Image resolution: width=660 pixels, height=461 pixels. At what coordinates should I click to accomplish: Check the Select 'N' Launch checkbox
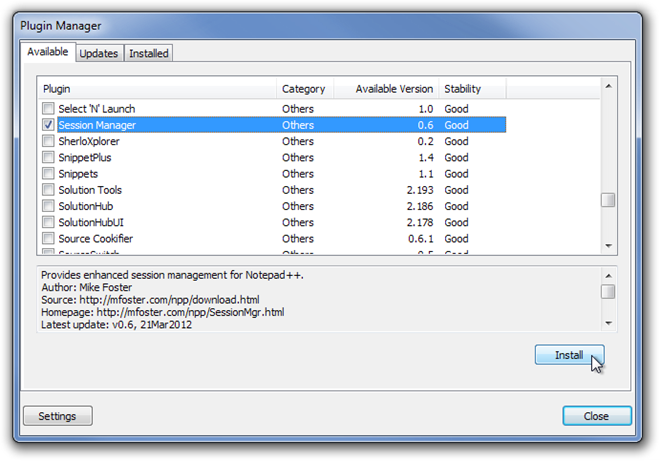click(48, 109)
